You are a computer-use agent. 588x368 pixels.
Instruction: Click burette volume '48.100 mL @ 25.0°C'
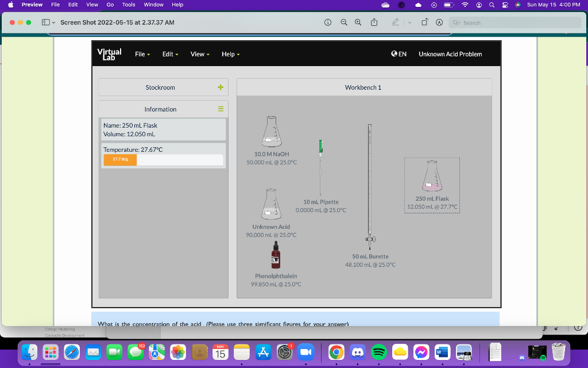pos(370,264)
